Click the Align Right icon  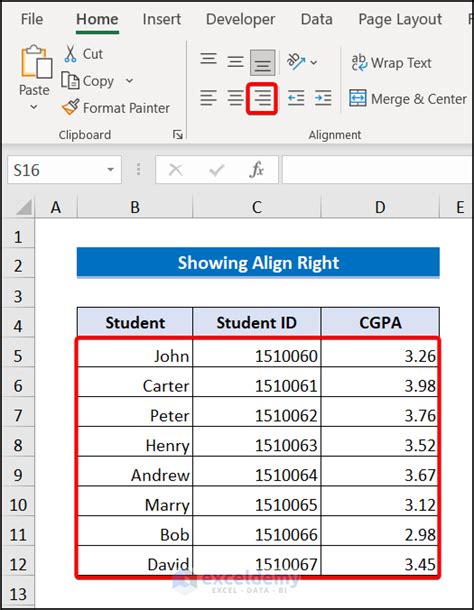coord(262,98)
